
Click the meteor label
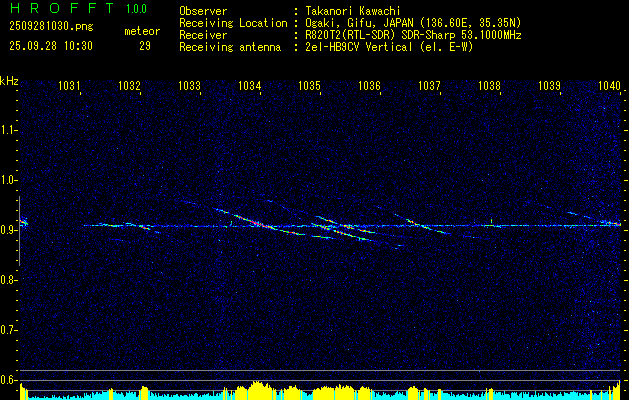coord(142,31)
